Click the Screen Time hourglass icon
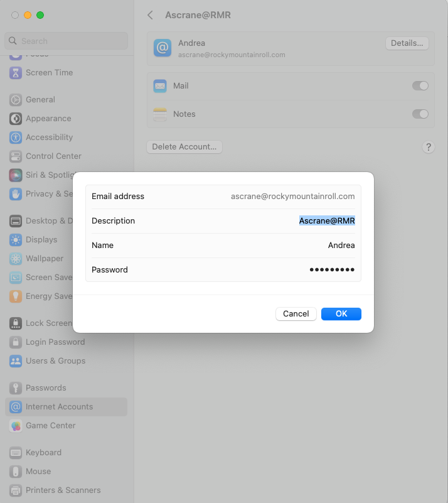The width and height of the screenshot is (448, 503). click(16, 73)
